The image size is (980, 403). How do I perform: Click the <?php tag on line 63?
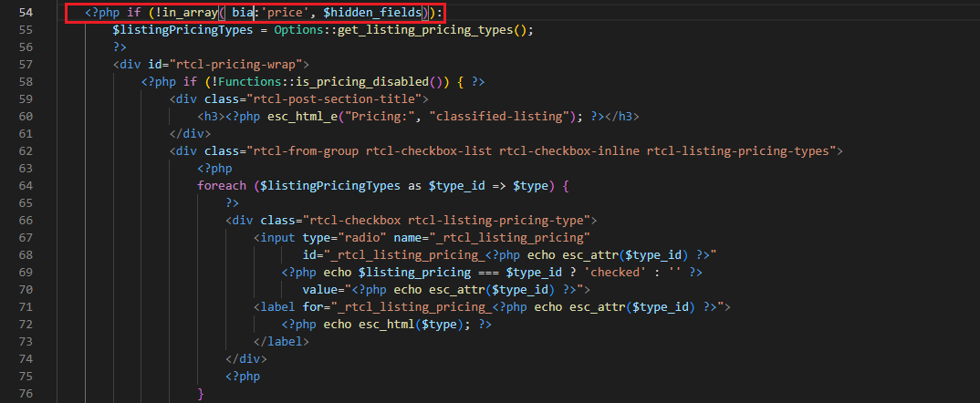pos(214,169)
